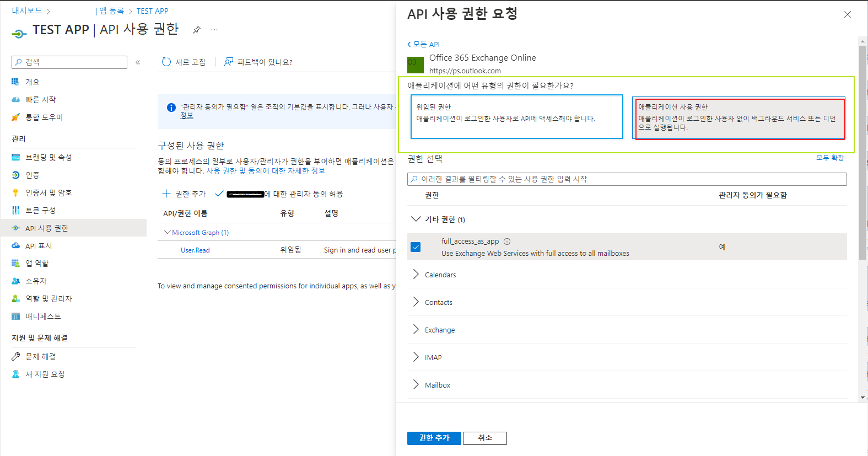
Task: Click the pin icon beside TEST APP title
Action: point(197,30)
